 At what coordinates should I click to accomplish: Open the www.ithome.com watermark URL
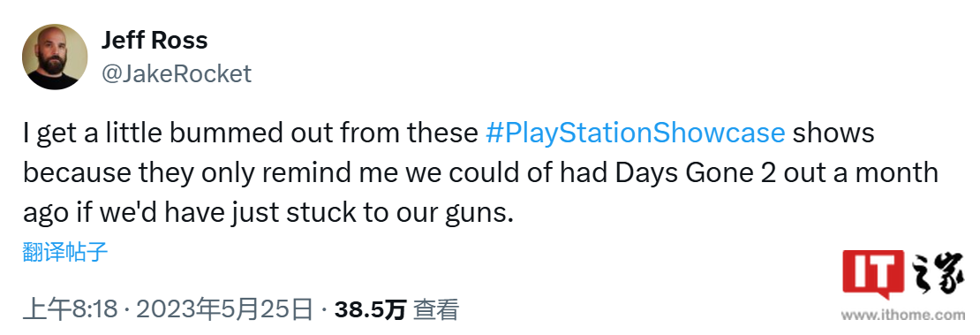(902, 315)
